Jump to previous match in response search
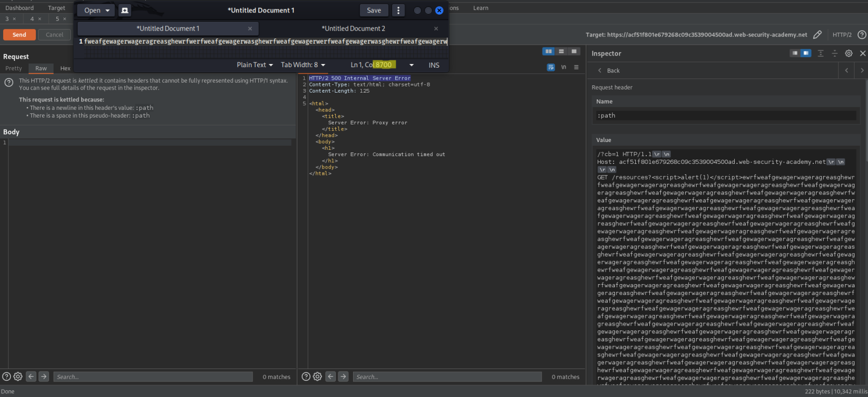 click(331, 376)
